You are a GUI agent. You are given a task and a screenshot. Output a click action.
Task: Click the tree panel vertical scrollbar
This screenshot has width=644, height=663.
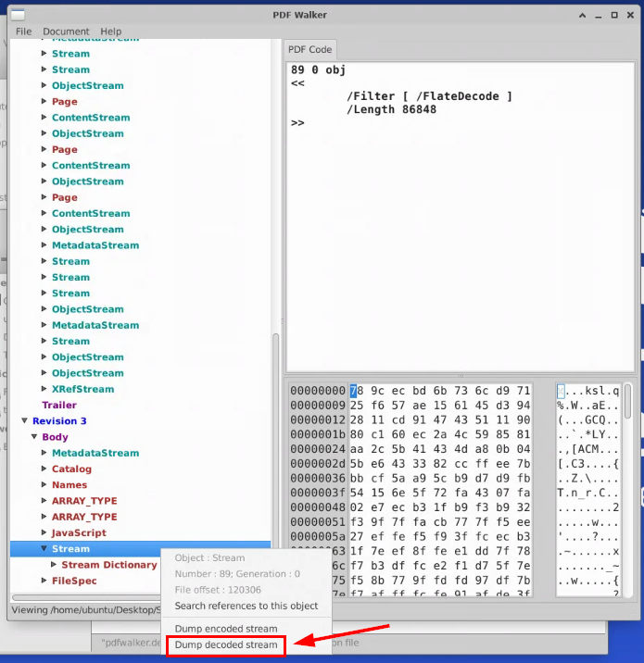(x=275, y=440)
